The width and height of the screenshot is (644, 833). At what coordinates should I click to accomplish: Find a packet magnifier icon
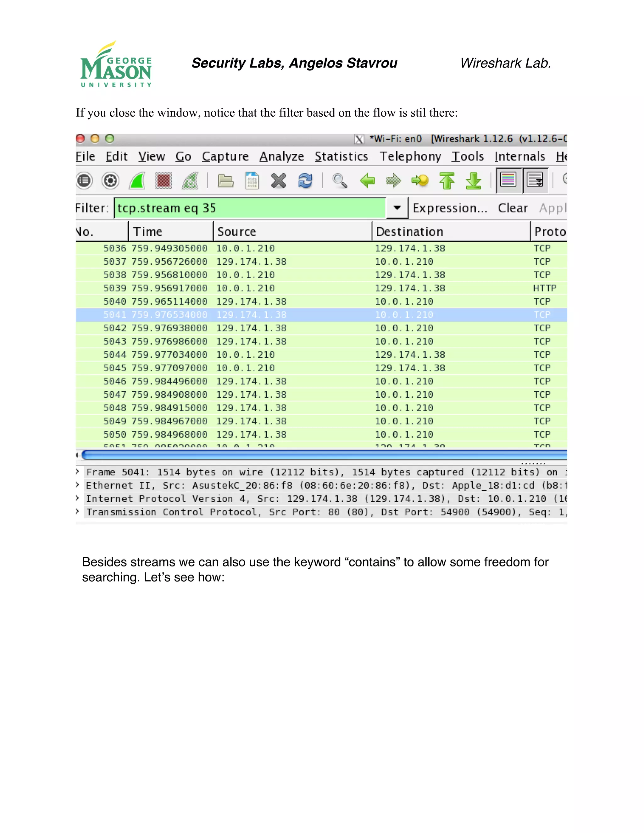340,180
